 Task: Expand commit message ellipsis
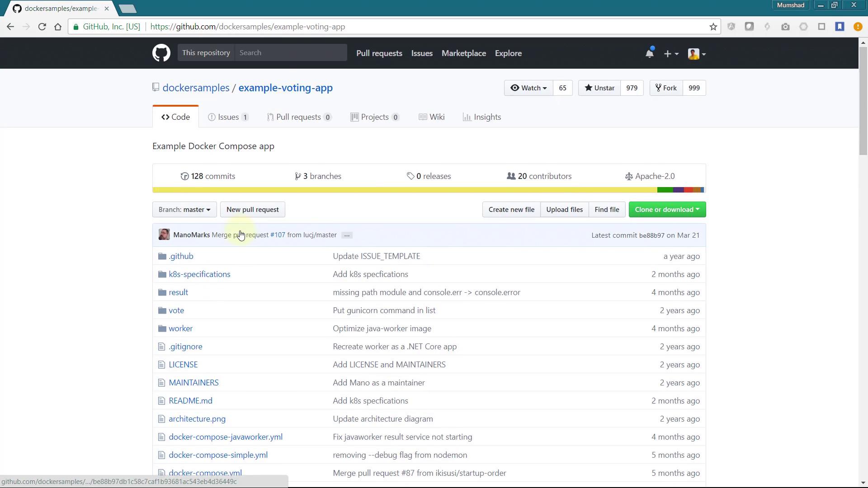point(347,235)
